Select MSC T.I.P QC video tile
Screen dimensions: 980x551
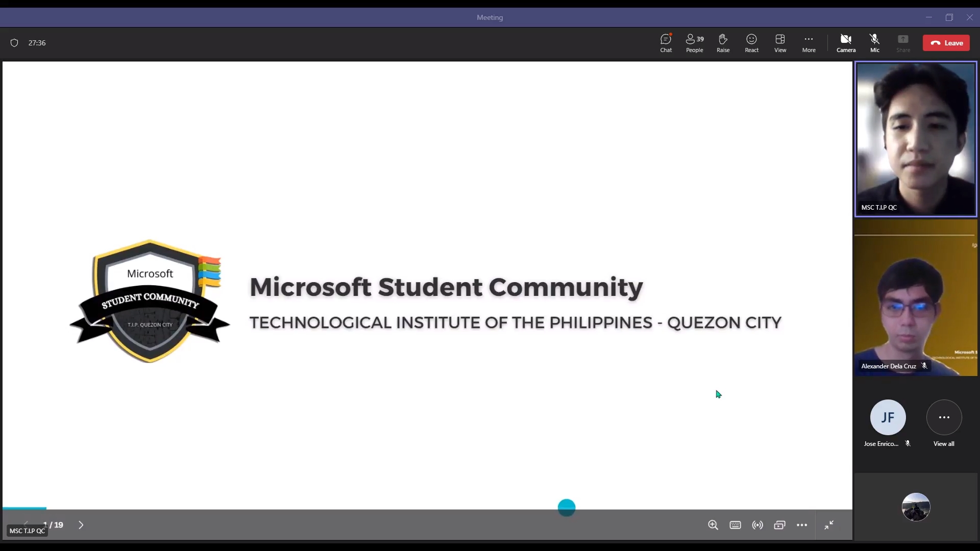click(916, 139)
